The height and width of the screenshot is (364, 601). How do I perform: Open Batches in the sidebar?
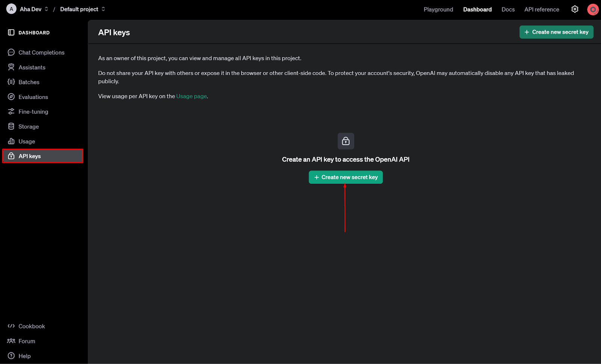[29, 82]
